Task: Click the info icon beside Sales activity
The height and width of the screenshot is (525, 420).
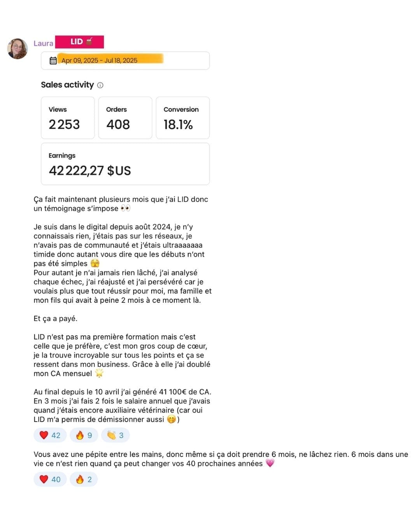Action: 100,85
